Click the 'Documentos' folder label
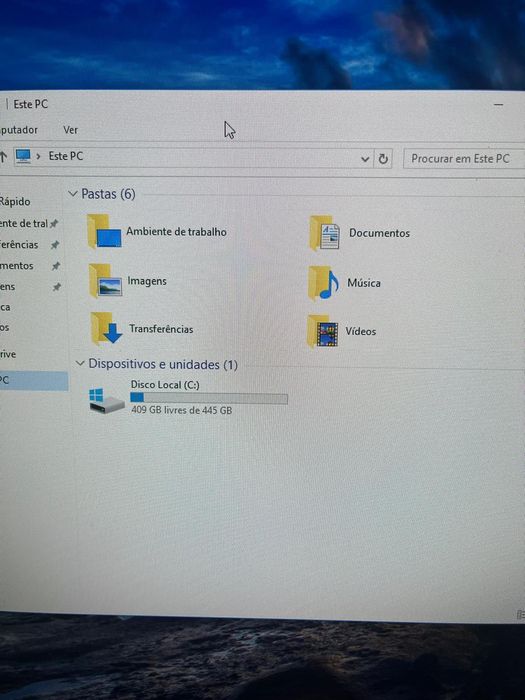Screen dimensions: 525x700 [379, 233]
